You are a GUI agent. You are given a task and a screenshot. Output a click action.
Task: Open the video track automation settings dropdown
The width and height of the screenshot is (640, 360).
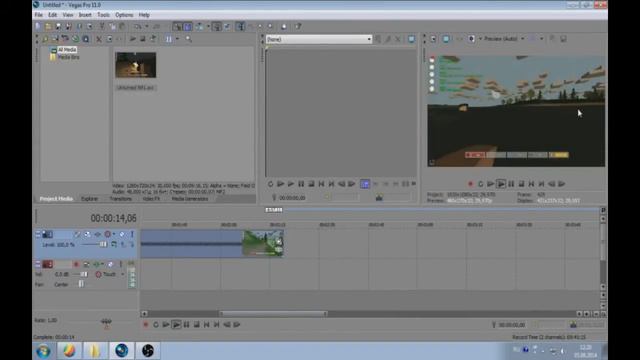(114, 234)
